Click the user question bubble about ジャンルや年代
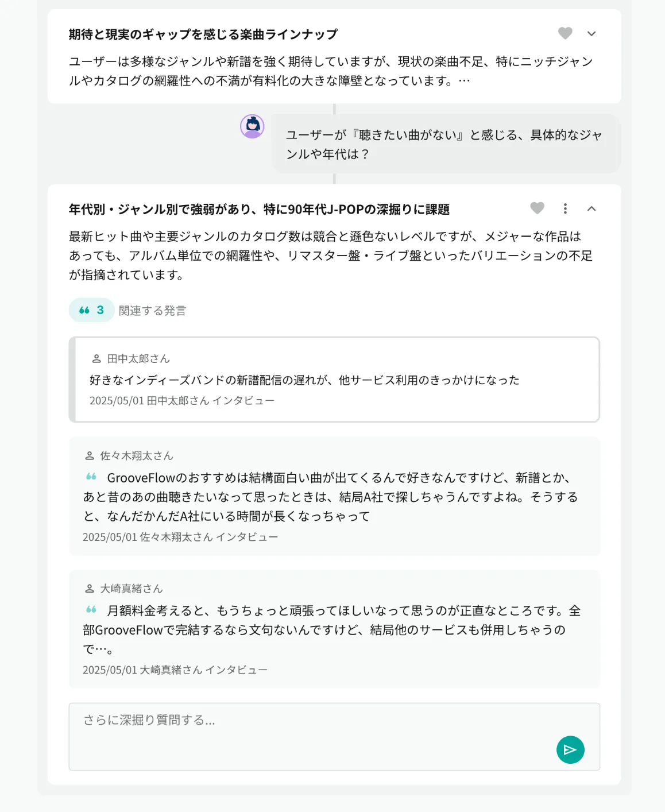 tap(446, 144)
